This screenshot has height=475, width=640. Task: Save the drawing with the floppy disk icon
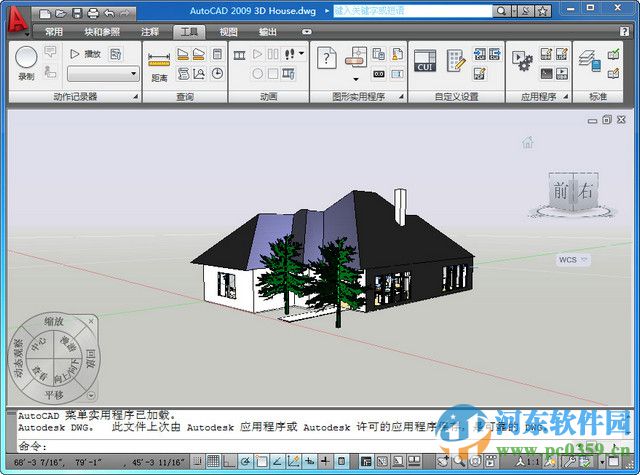77,13
